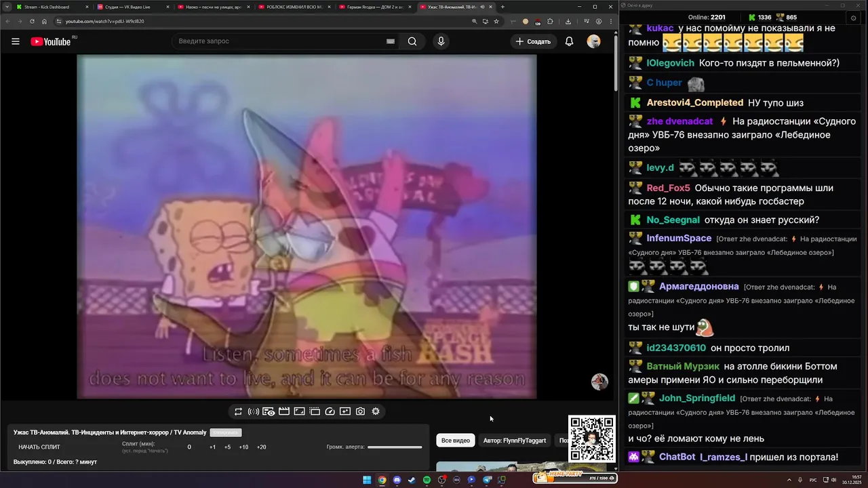The image size is (868, 488).
Task: Open the suggested video thumbnail below chips
Action: point(521,466)
